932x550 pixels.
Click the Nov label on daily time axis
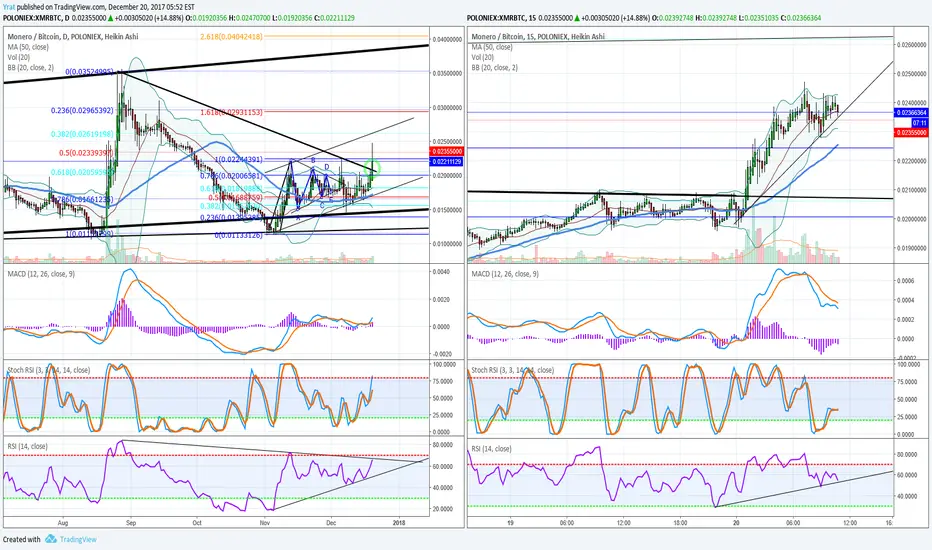click(x=265, y=523)
